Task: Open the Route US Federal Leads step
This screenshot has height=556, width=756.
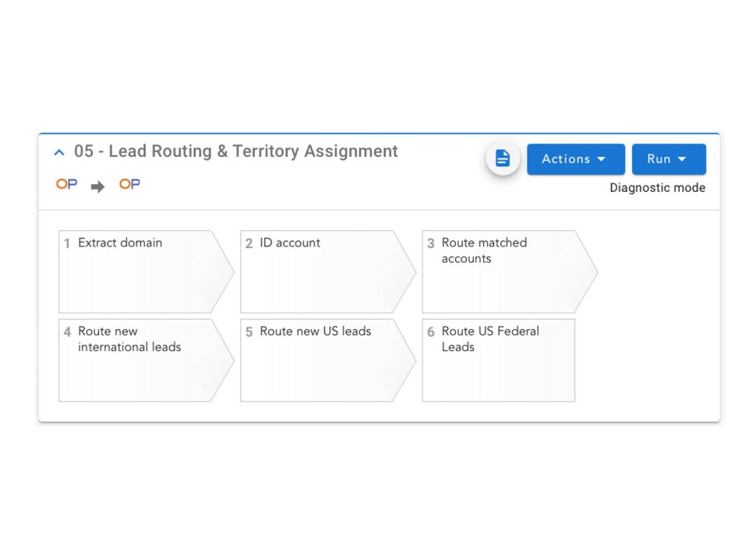Action: (499, 359)
